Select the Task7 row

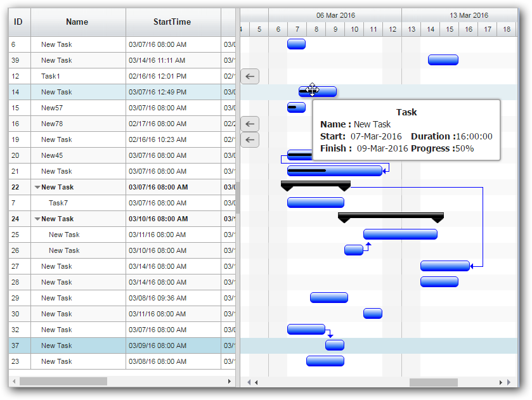point(58,203)
